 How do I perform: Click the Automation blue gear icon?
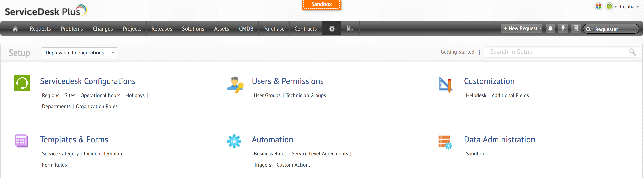(234, 141)
